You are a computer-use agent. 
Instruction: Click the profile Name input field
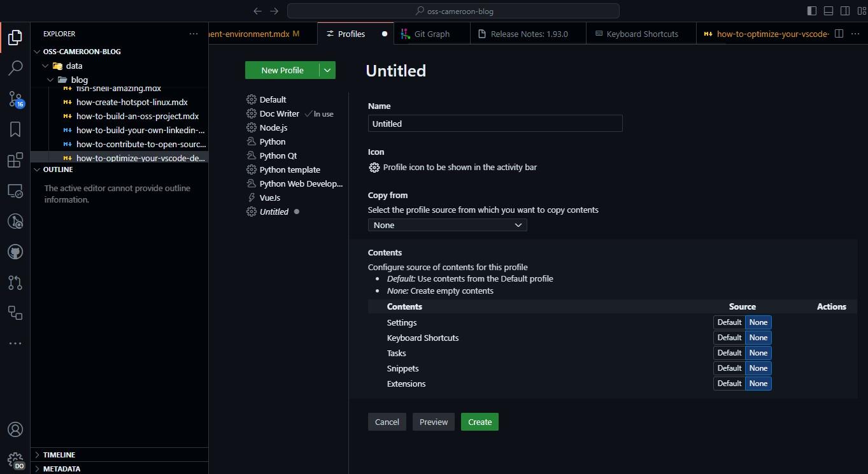[x=495, y=124]
